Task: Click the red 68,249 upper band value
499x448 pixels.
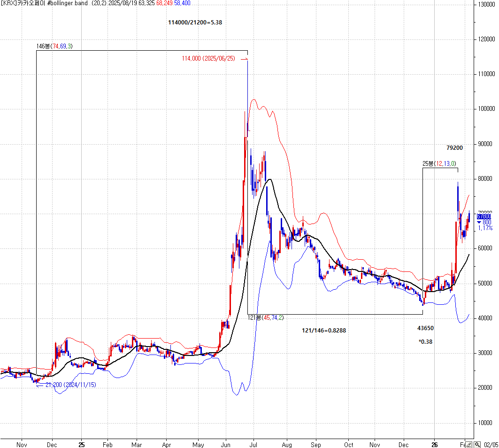Action: point(165,3)
